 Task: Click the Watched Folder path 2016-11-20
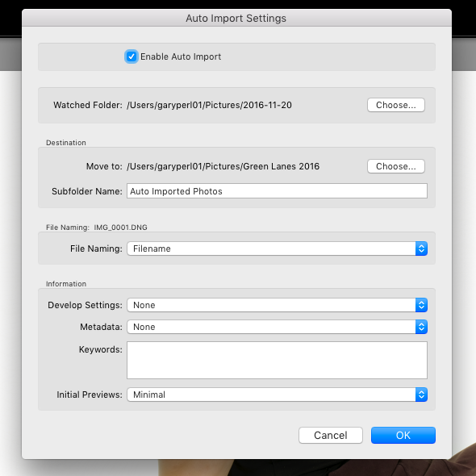pyautogui.click(x=209, y=105)
